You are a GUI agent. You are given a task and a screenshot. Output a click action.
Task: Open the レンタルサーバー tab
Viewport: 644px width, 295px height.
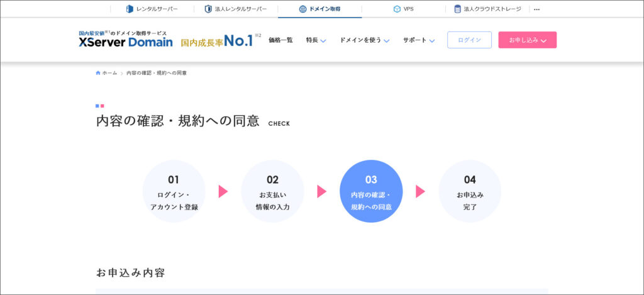tap(152, 9)
